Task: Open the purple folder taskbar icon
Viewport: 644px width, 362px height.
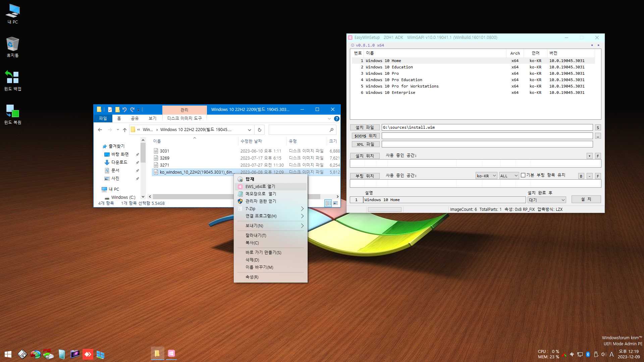Action: (x=74, y=354)
